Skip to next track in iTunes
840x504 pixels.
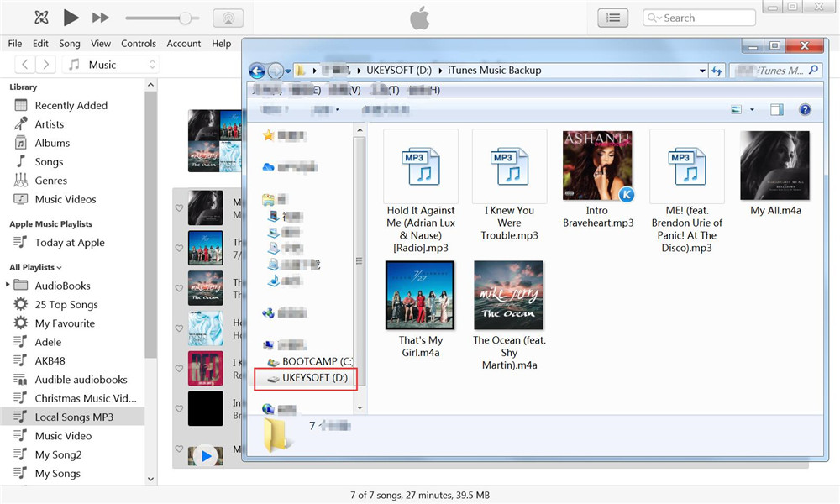point(101,18)
